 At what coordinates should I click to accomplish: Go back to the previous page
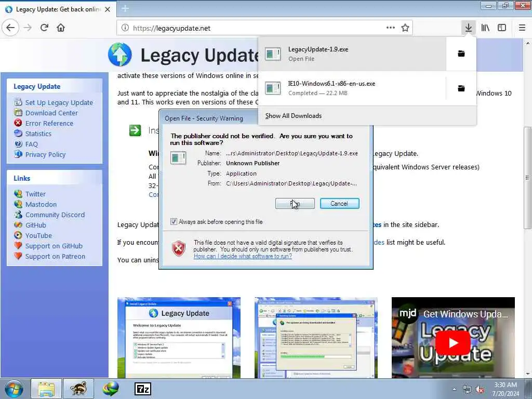[10, 28]
